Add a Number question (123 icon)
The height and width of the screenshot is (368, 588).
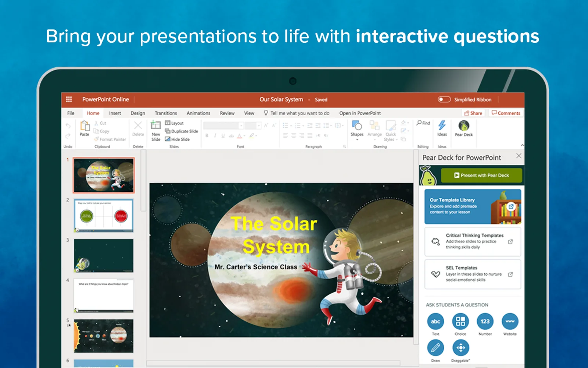(x=485, y=321)
